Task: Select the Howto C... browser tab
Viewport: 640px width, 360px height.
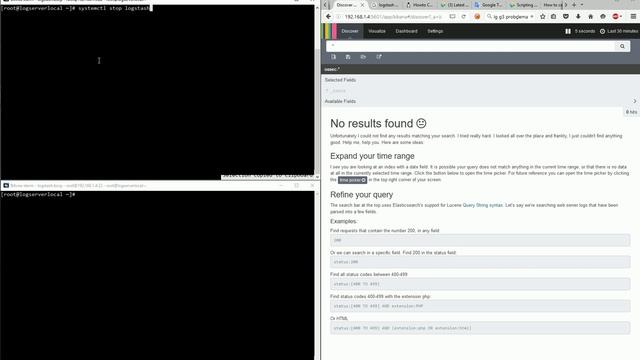Action: [420, 5]
